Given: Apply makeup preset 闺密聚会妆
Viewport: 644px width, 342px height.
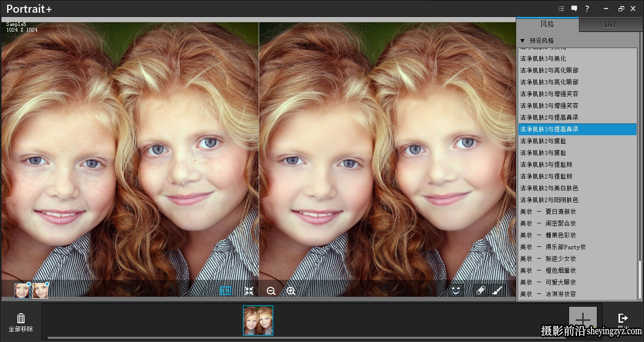Looking at the screenshot, I should click(578, 223).
